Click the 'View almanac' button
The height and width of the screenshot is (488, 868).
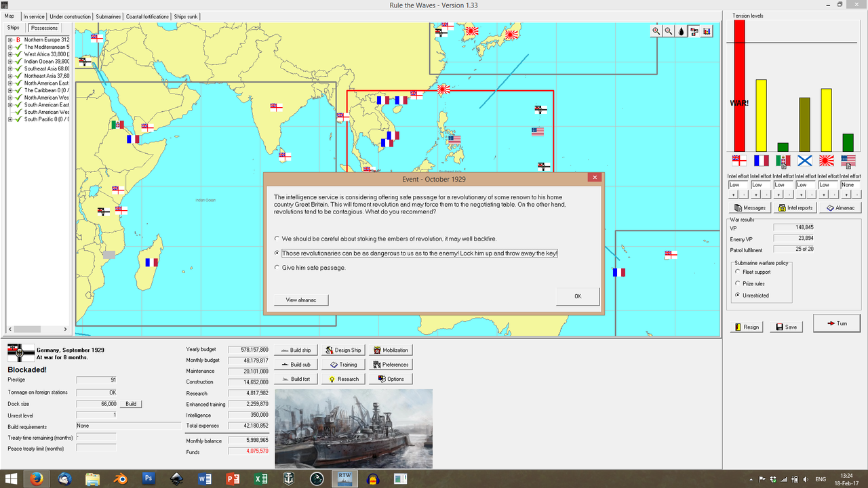[x=300, y=300]
